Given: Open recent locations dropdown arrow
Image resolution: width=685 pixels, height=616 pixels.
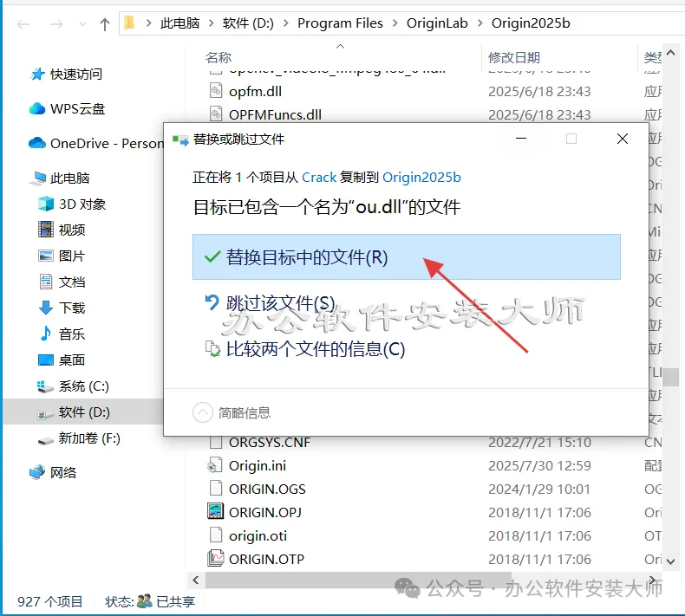Looking at the screenshot, I should tap(82, 24).
